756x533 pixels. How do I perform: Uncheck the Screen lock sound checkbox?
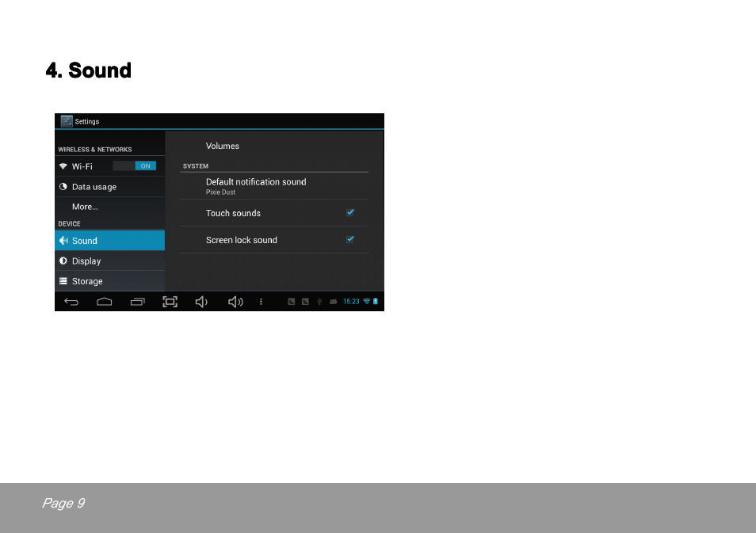point(350,239)
